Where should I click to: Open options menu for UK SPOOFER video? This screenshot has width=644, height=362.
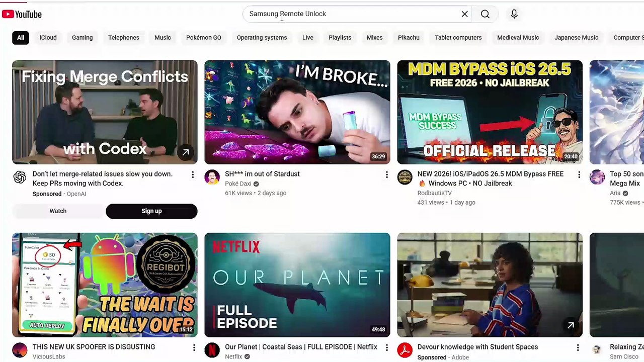194,347
